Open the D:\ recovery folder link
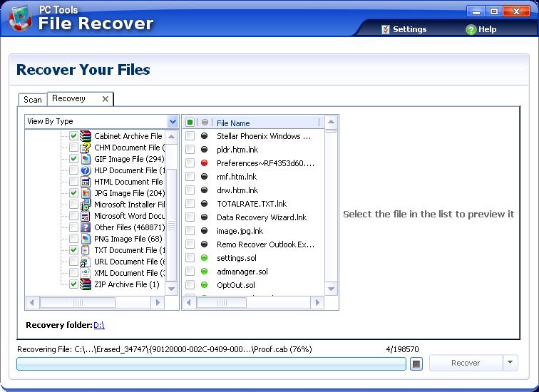Viewport: 539px width, 392px height. tap(99, 326)
